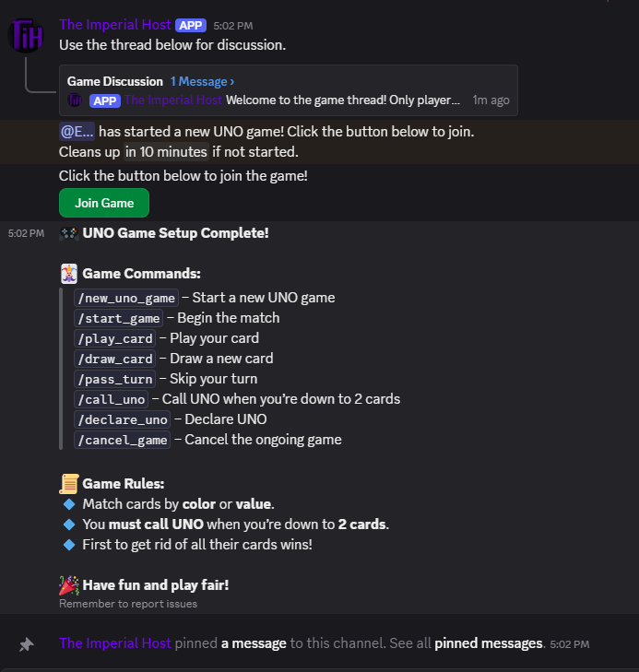
Task: Join the UNO game with the green button
Action: tap(104, 203)
